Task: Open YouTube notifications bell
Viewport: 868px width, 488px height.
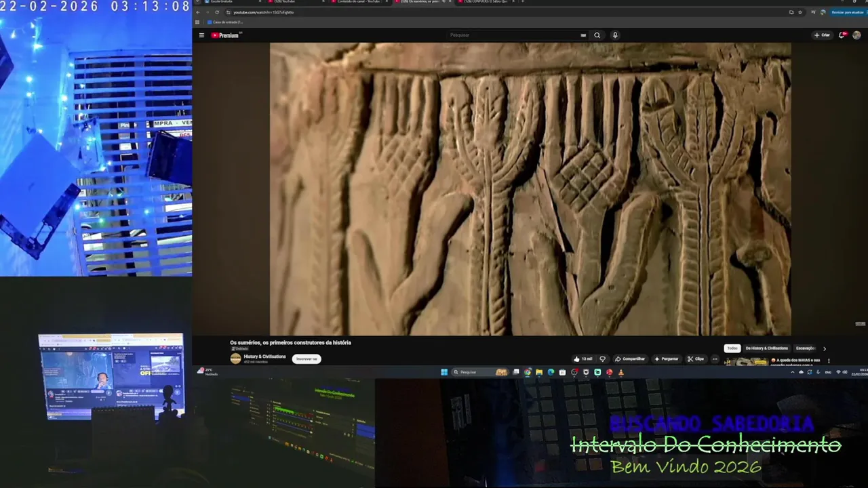Action: click(x=842, y=35)
